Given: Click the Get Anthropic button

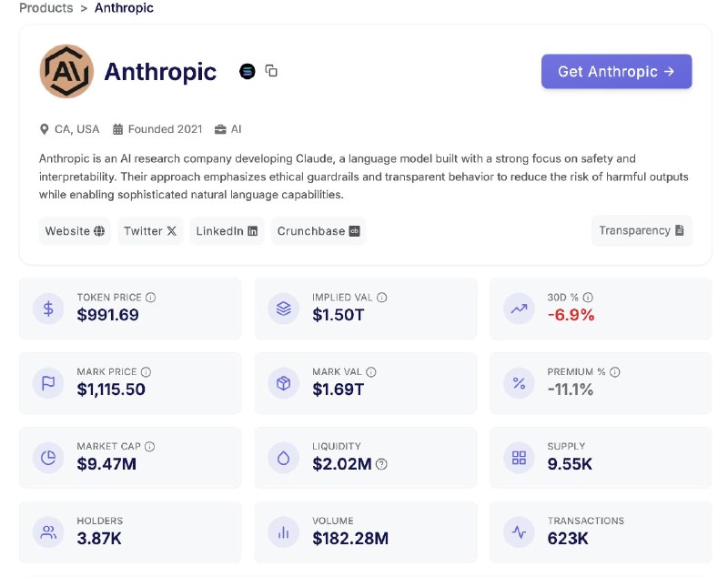Looking at the screenshot, I should click(617, 72).
